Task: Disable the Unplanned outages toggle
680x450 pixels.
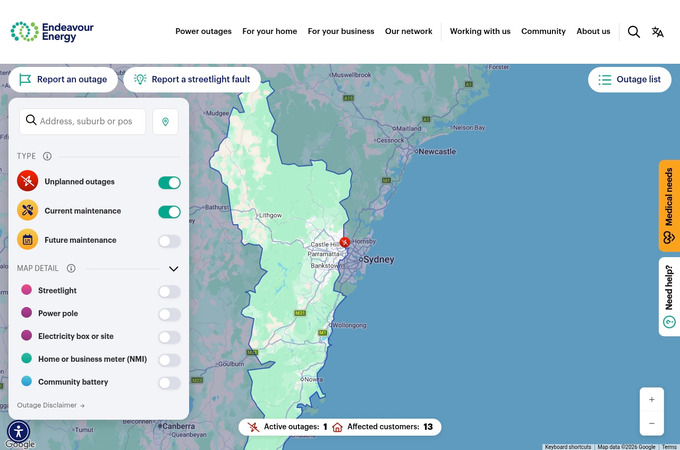Action: point(169,183)
